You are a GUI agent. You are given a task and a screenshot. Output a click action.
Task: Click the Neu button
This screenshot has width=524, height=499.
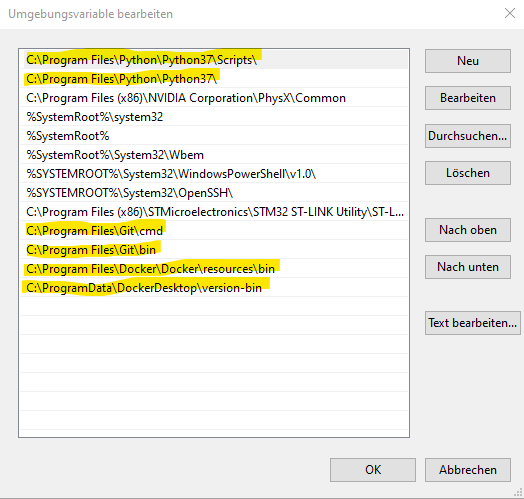468,61
